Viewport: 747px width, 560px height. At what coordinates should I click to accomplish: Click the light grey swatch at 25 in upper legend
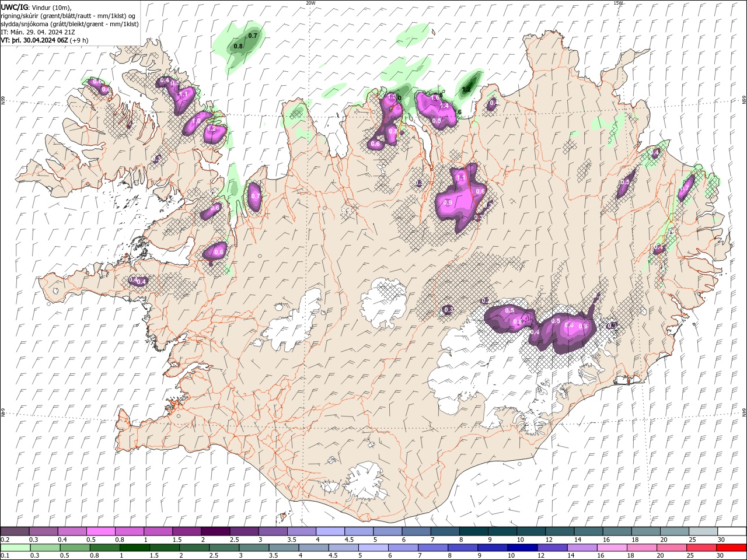pos(703,531)
